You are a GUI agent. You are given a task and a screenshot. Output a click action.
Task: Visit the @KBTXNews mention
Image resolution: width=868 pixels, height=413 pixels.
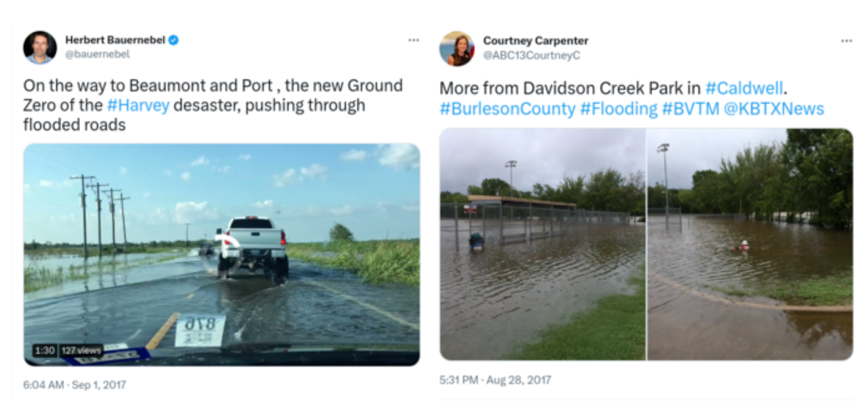774,109
